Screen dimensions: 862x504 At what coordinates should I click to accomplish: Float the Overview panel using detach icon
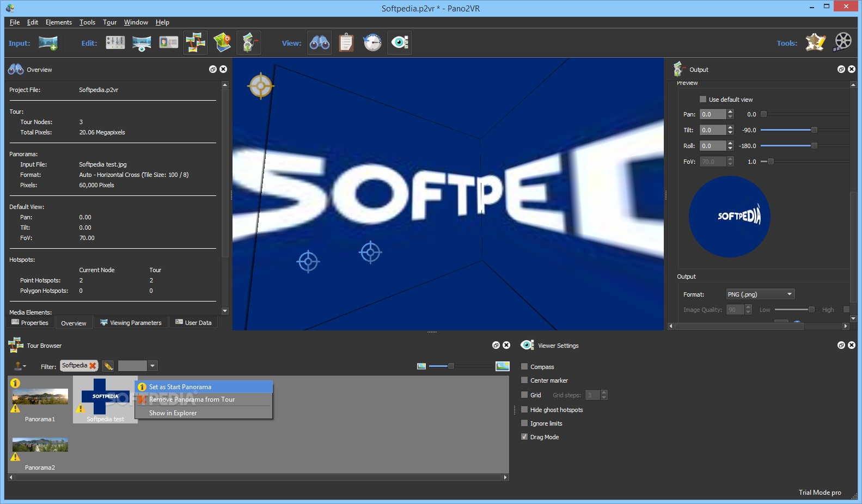tap(213, 69)
